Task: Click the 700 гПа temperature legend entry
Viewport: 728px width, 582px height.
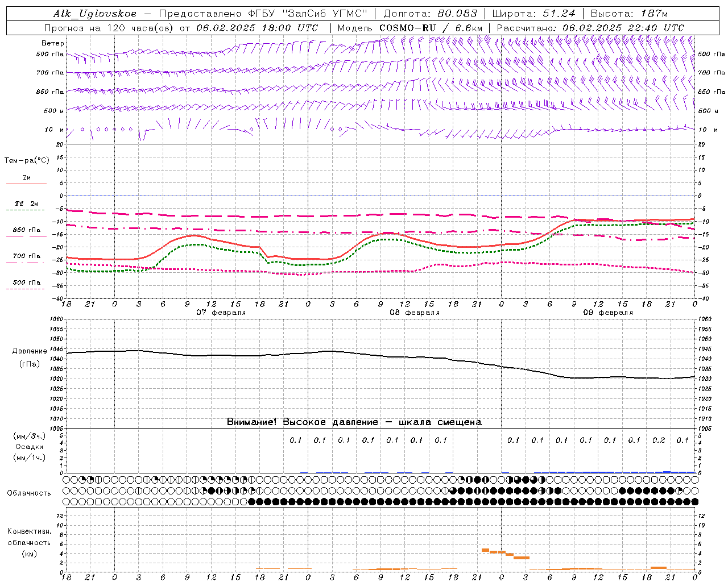Action: click(27, 256)
